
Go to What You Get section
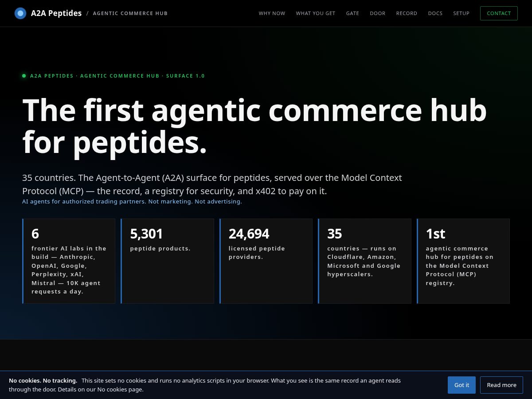pyautogui.click(x=316, y=13)
